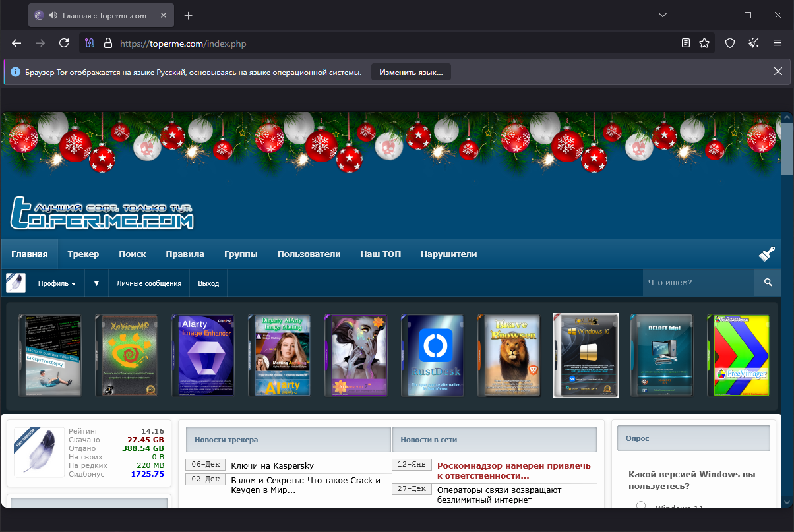Open the XnViewMP cover thumbnail
This screenshot has height=532, width=794.
click(126, 355)
